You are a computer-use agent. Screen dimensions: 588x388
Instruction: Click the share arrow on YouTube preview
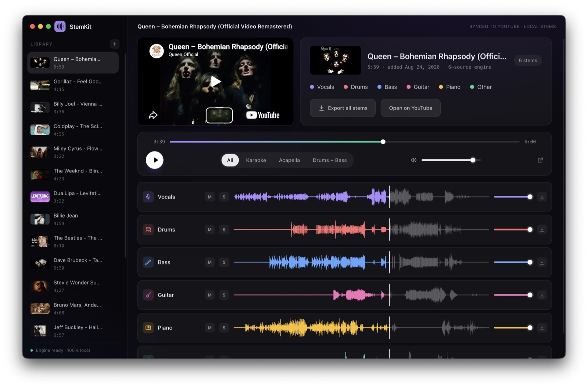click(153, 115)
